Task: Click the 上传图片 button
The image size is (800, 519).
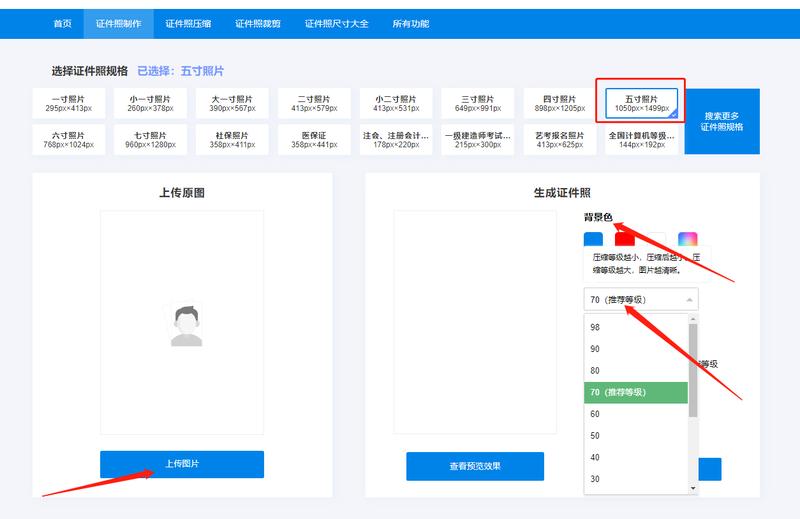Action: coord(182,464)
